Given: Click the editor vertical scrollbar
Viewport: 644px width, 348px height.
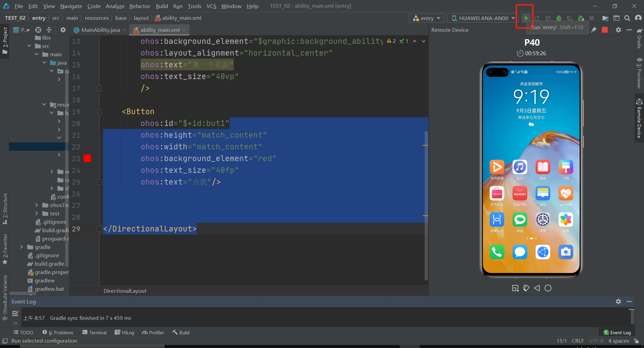Looking at the screenshot, I should 426,205.
